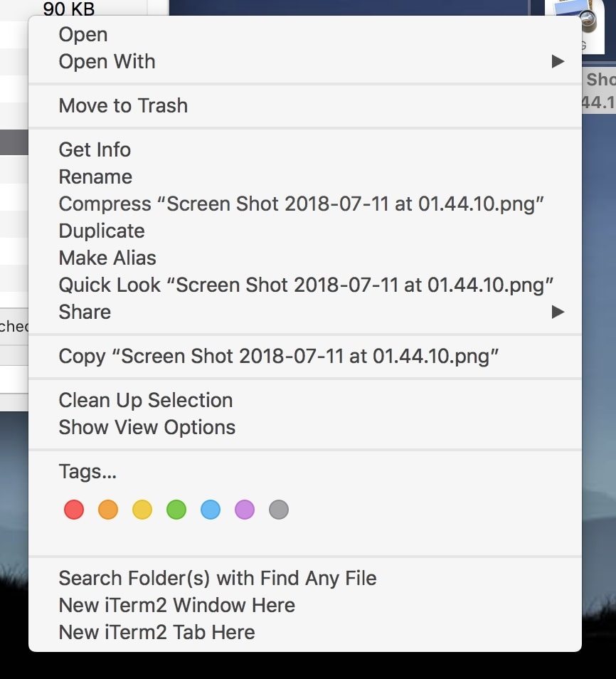Apply the blue tag color
Viewport: 616px width, 679px height.
211,510
